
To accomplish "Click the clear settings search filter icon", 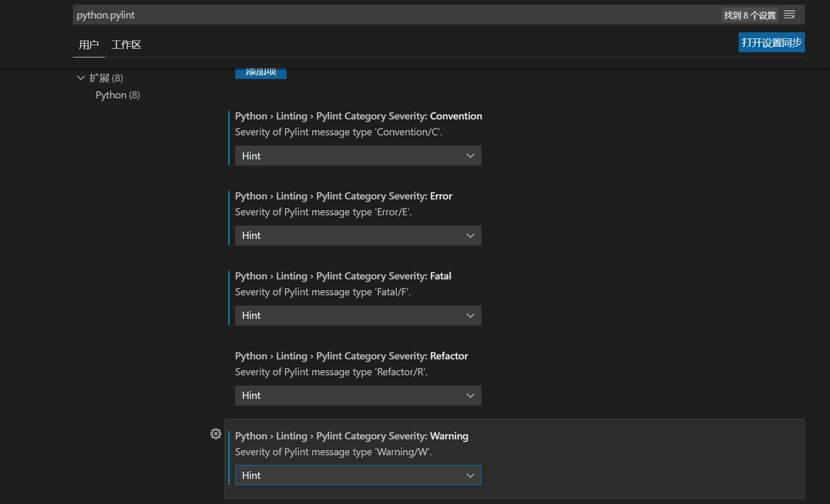I will (789, 15).
